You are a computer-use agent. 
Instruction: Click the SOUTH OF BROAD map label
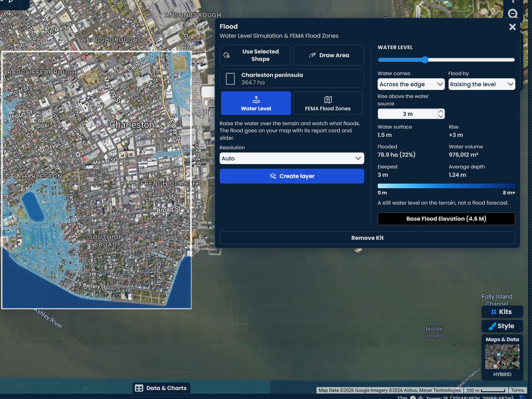(106, 241)
